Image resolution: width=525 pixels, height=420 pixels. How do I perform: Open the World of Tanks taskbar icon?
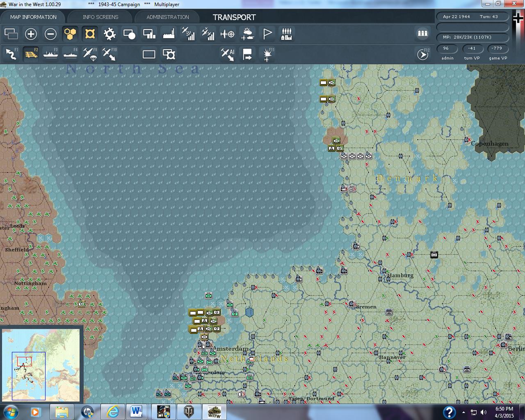click(189, 412)
